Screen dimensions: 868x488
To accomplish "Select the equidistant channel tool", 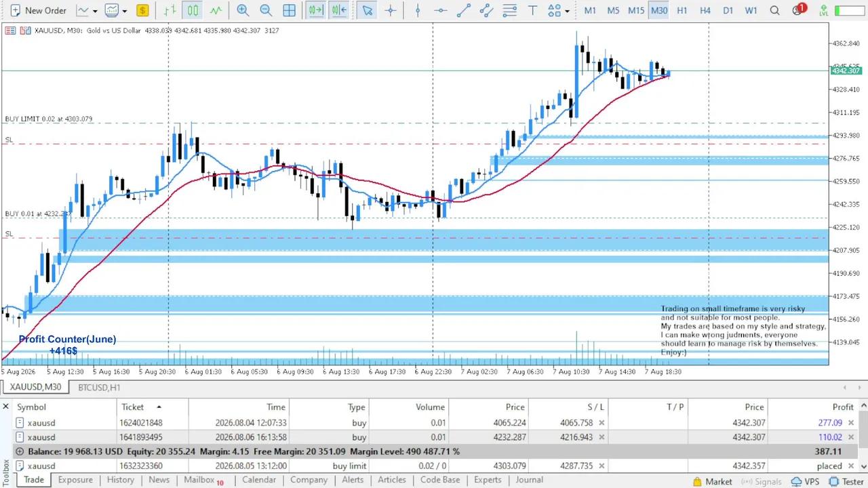I will [x=486, y=10].
